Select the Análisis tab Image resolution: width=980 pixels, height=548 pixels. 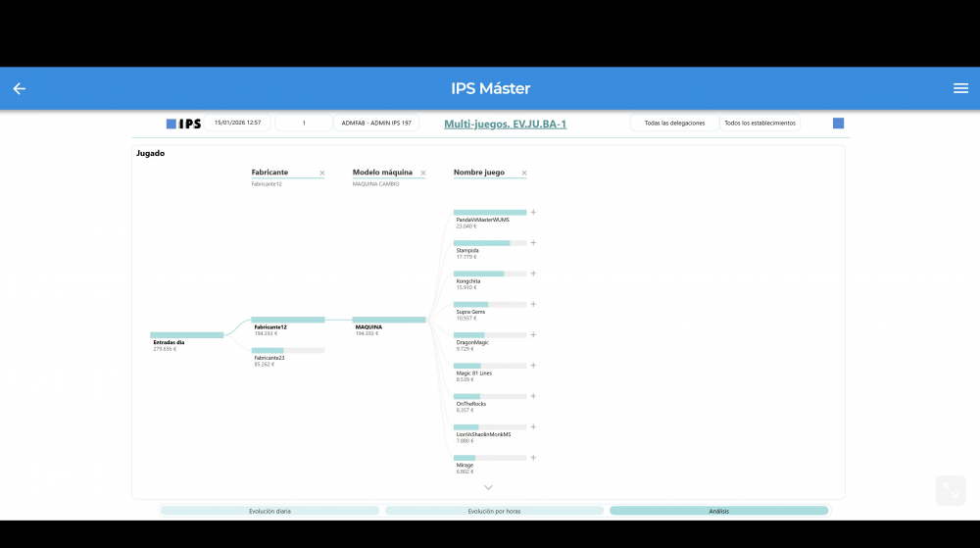pos(718,511)
